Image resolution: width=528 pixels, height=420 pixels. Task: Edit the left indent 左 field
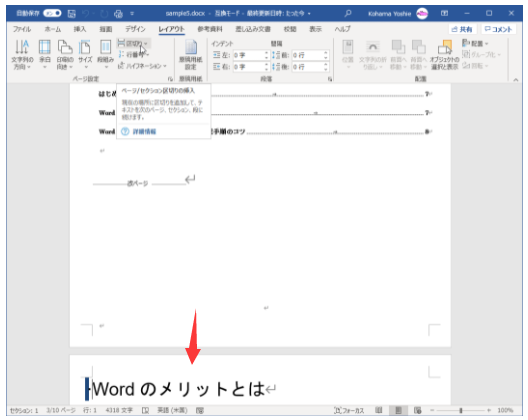click(249, 55)
